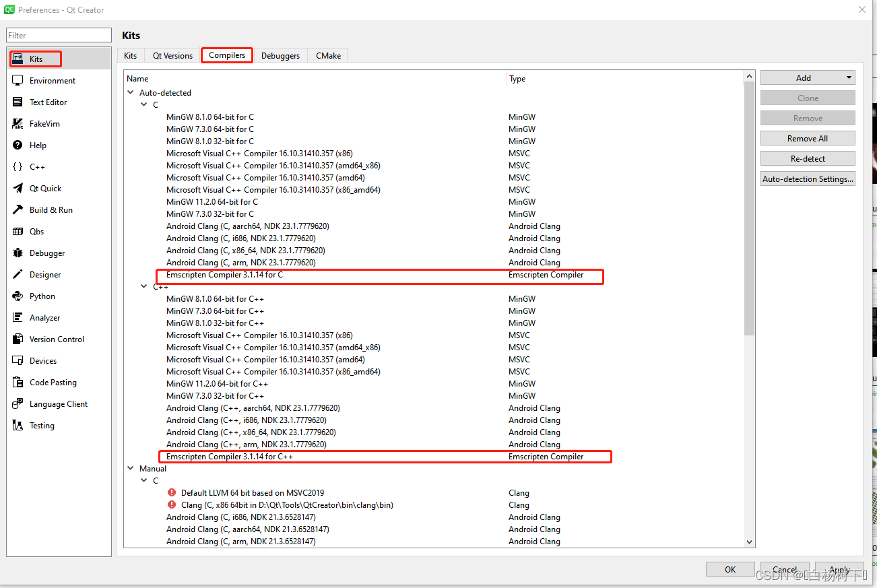Open the Python snake icon
The height and width of the screenshot is (588, 877).
[18, 296]
